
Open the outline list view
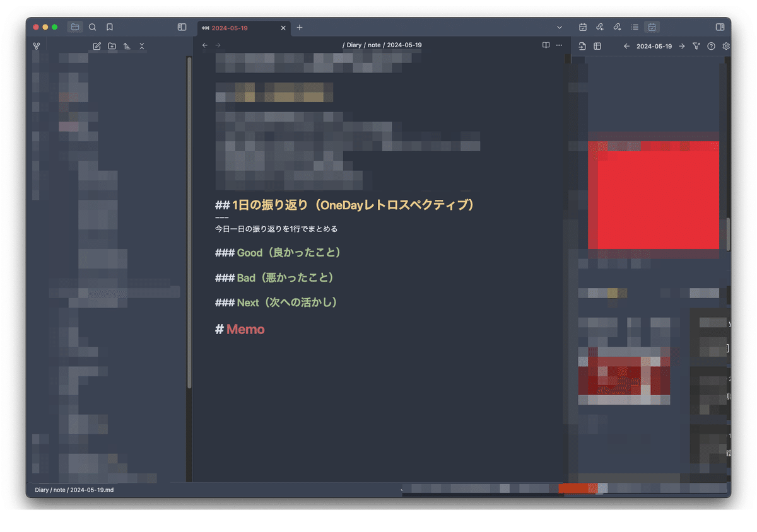[x=635, y=26]
